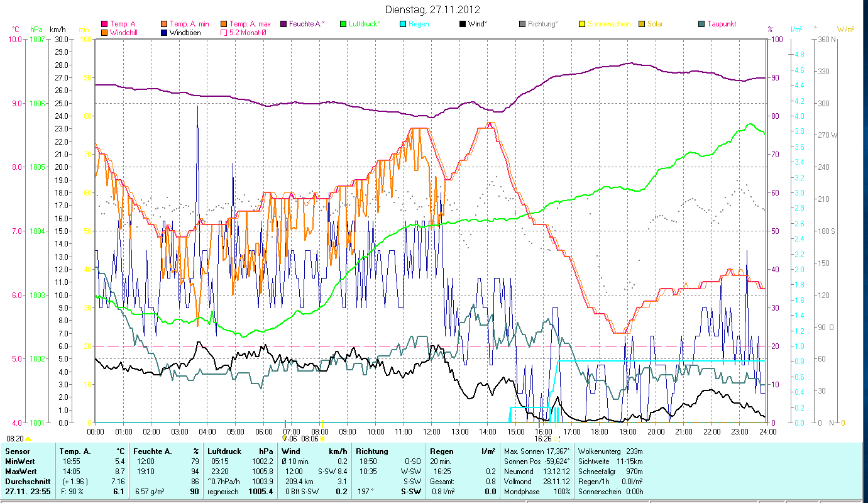Click the current temperature value 6.1
This screenshot has width=868, height=503.
click(119, 492)
